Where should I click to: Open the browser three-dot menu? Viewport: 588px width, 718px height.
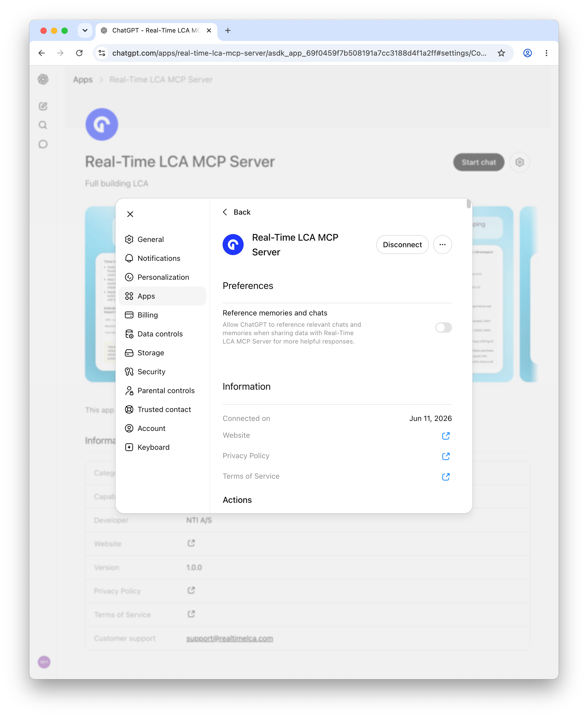[546, 53]
